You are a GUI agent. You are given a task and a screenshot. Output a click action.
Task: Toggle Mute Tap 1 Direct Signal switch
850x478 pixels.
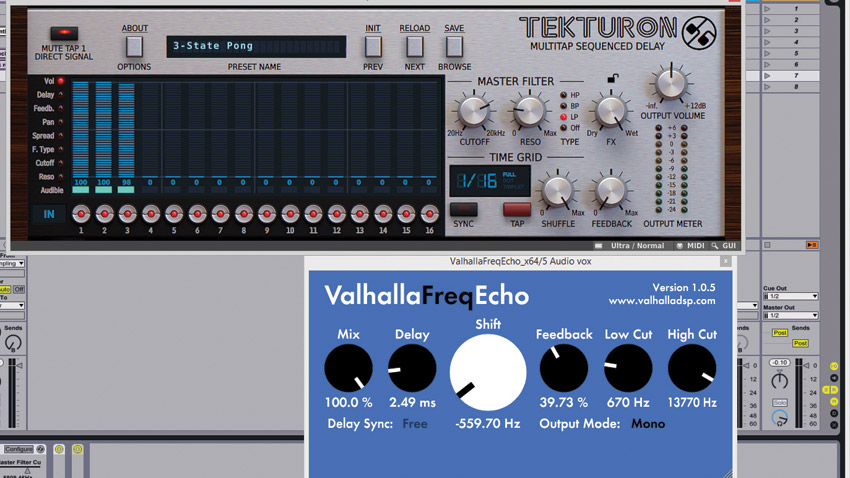click(x=64, y=33)
